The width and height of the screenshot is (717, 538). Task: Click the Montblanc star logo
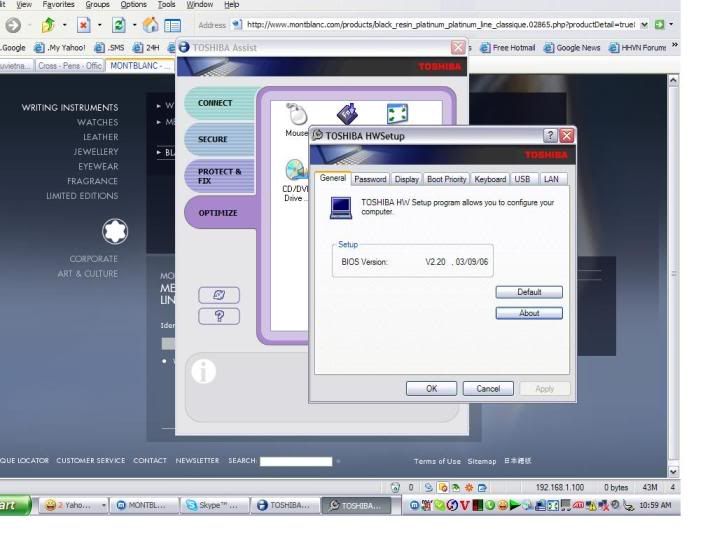click(115, 231)
